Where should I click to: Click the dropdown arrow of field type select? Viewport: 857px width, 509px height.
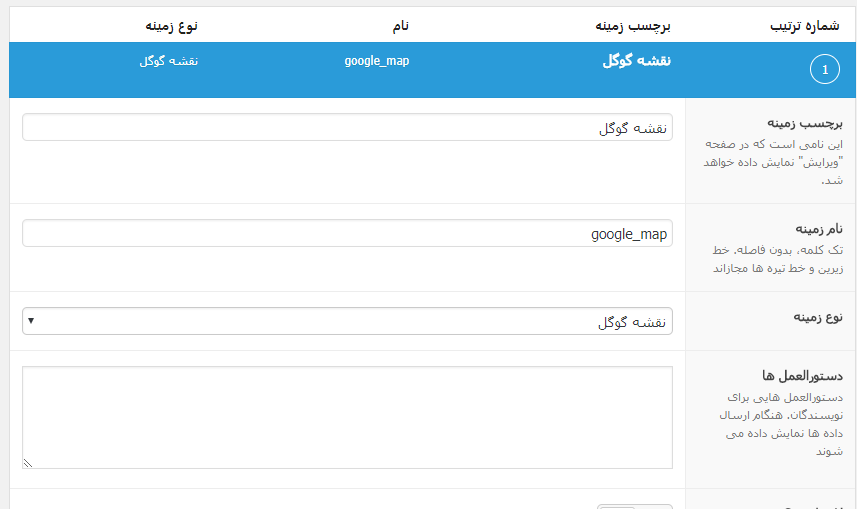pos(31,321)
